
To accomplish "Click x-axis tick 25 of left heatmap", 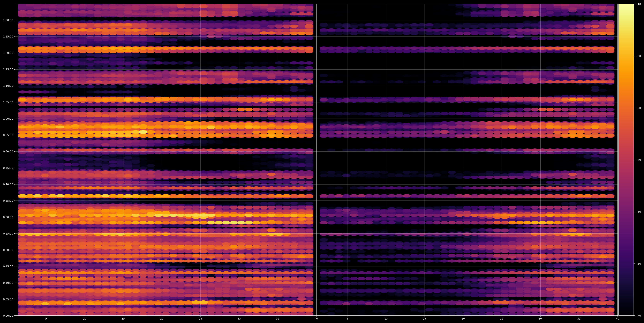I will pos(200,319).
